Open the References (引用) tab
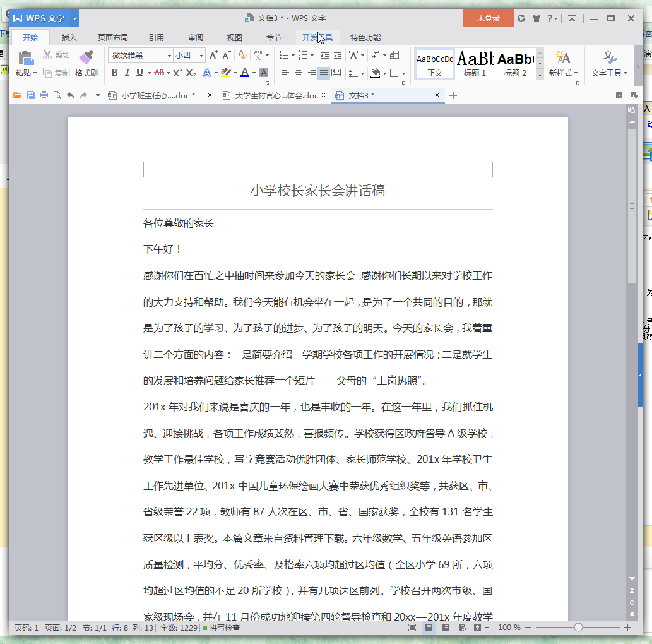Viewport: 652px width, 644px height. 157,37
